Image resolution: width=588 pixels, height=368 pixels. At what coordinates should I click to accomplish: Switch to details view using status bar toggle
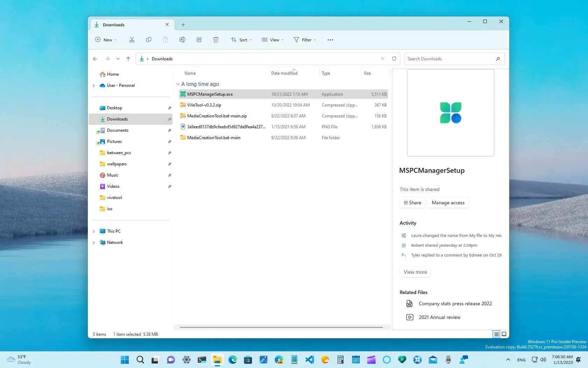click(x=496, y=334)
